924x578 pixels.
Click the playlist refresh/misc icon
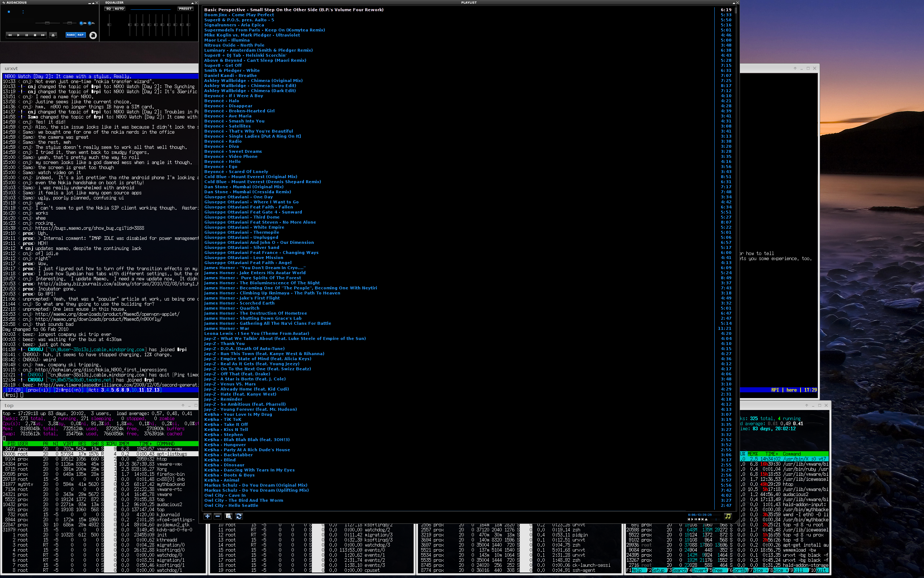point(239,516)
